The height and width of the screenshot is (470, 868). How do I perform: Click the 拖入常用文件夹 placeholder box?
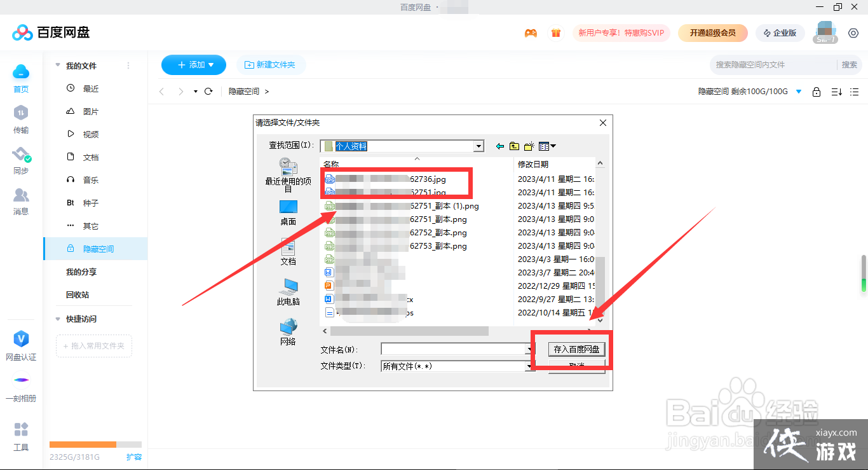click(x=94, y=346)
